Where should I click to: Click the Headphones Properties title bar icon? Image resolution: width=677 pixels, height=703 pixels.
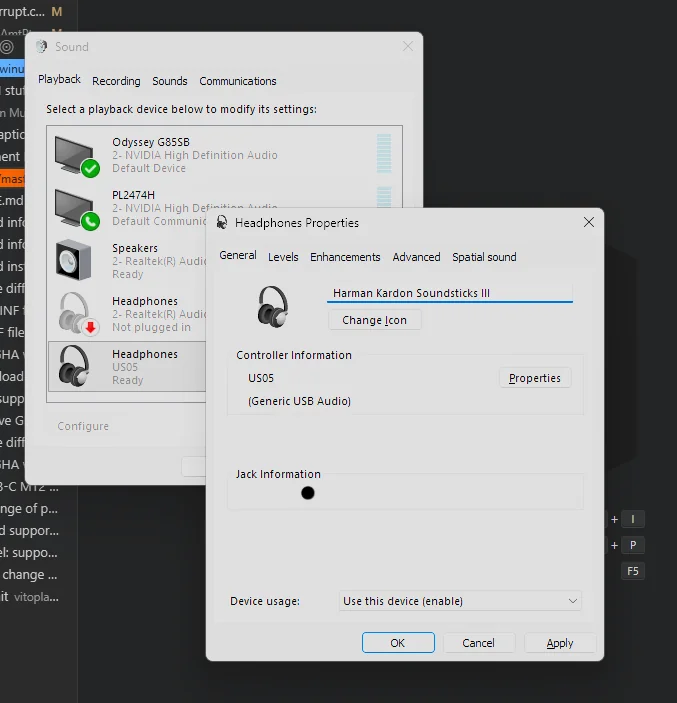tap(222, 222)
